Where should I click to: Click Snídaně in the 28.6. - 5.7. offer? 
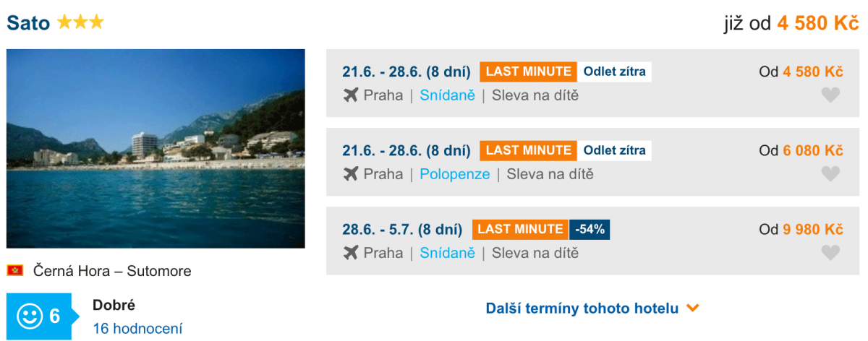[x=447, y=253]
